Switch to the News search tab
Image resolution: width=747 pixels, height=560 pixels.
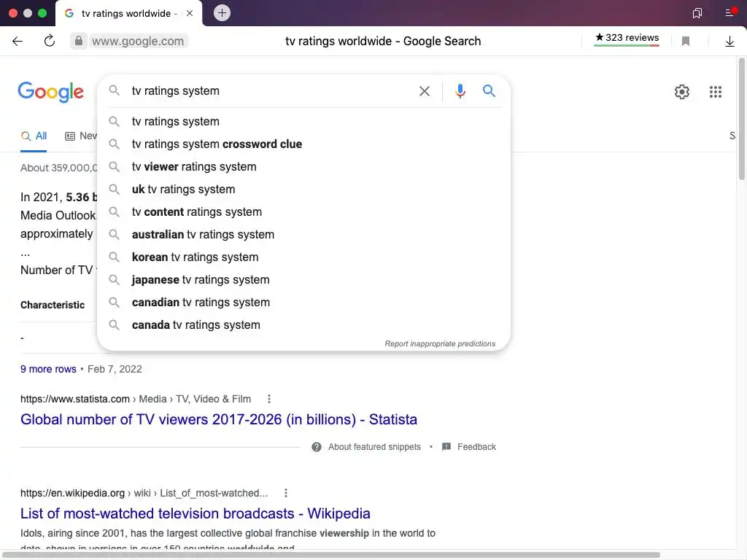81,136
